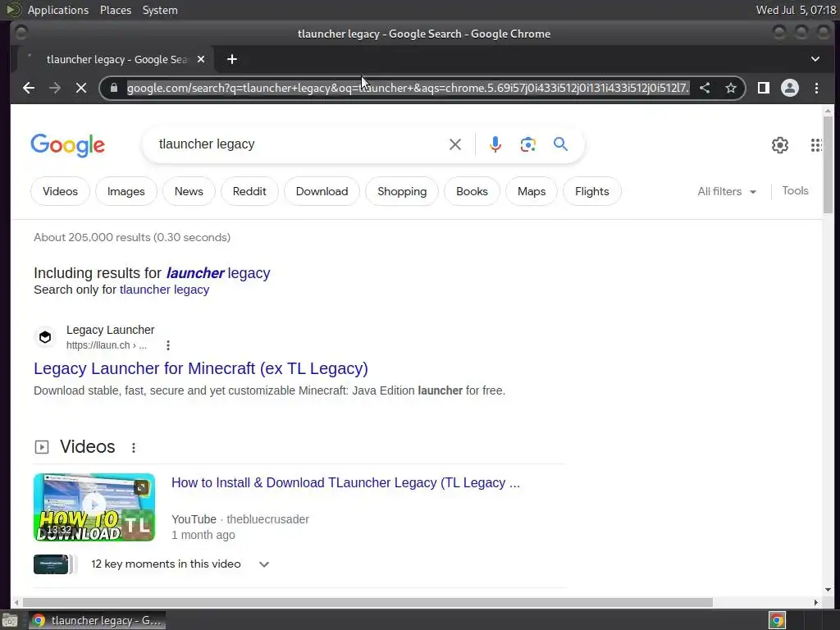Clear the search query with X

tap(454, 144)
